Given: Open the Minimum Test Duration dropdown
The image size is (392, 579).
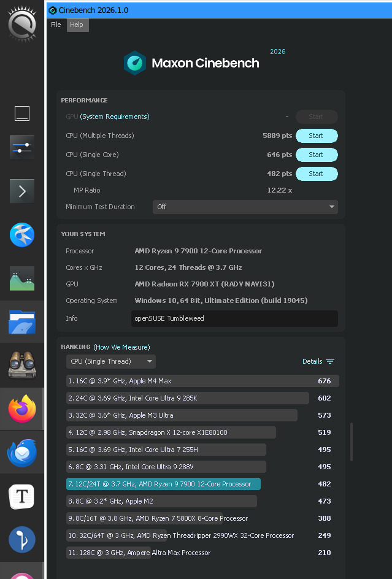Looking at the screenshot, I should [245, 207].
